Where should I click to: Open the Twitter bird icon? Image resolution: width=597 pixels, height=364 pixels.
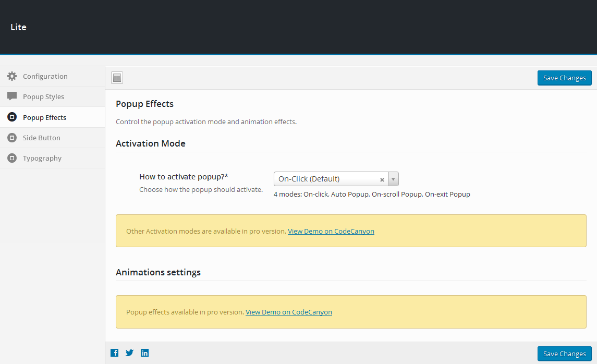[129, 353]
